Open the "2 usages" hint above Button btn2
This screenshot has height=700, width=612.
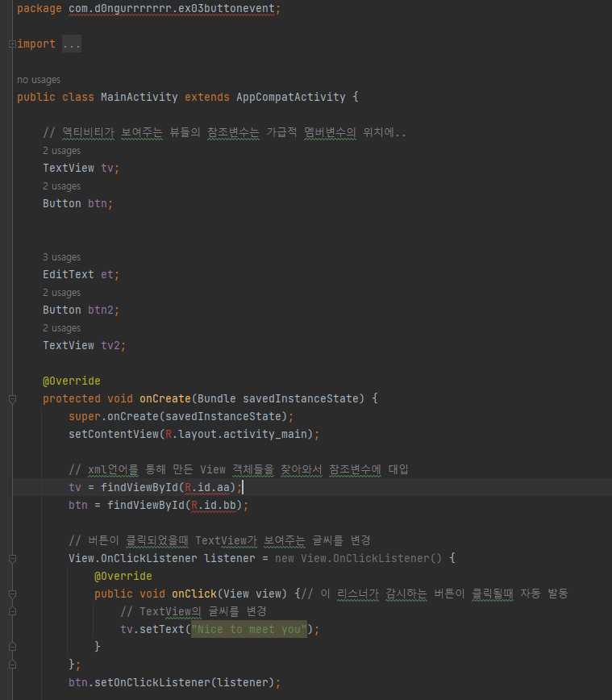pos(61,293)
